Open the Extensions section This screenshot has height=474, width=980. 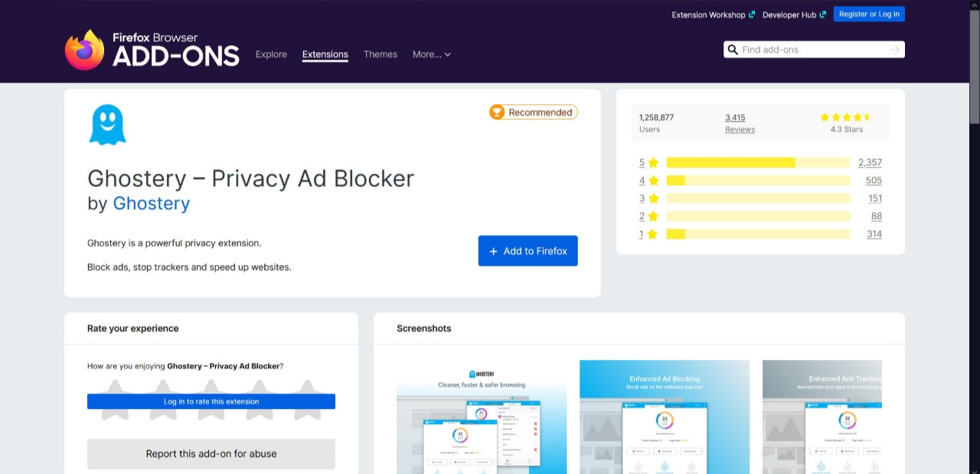coord(325,54)
